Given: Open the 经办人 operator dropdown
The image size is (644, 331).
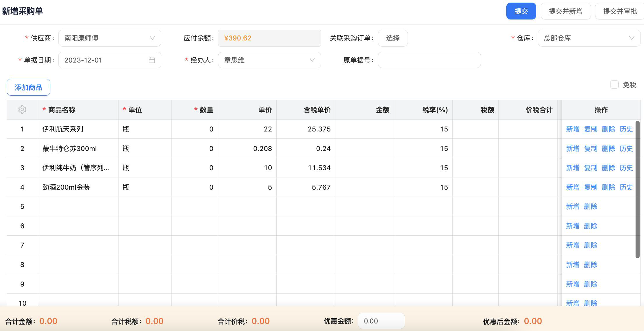Looking at the screenshot, I should 312,60.
